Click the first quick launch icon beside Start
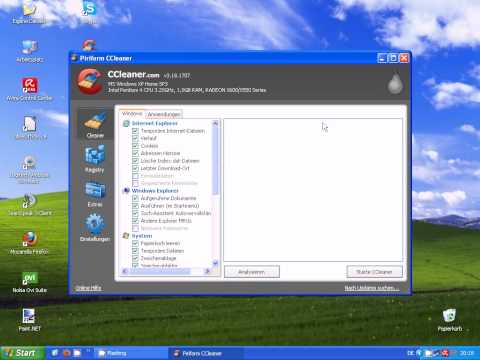This screenshot has height=360, width=480. click(x=55, y=353)
